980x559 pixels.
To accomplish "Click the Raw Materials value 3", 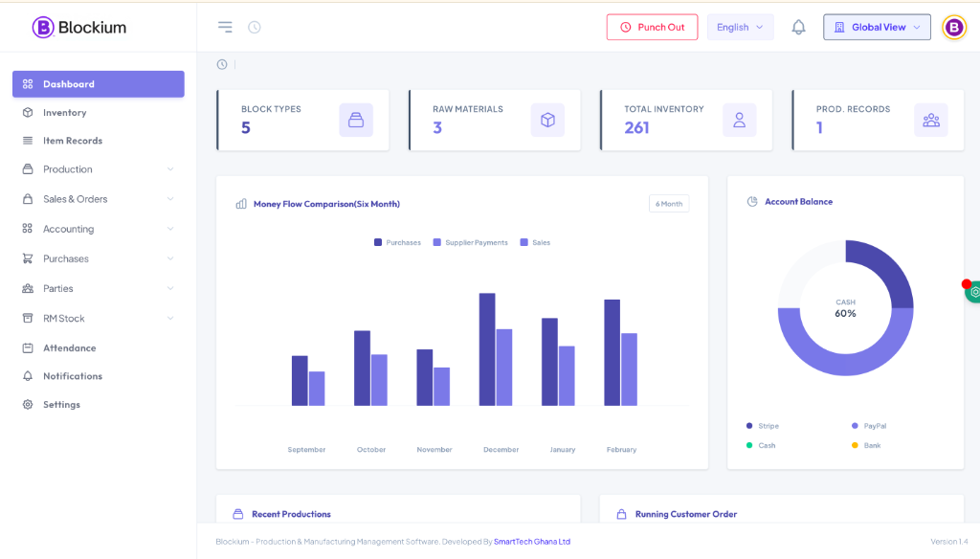I will pos(437,127).
